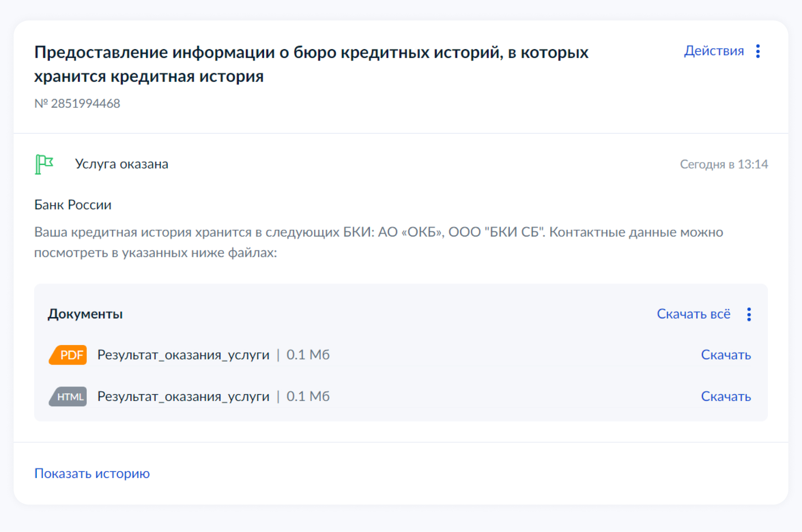Open HTML Результат_оказания_услуги file name
Screen dimensions: 802x532
pos(183,396)
